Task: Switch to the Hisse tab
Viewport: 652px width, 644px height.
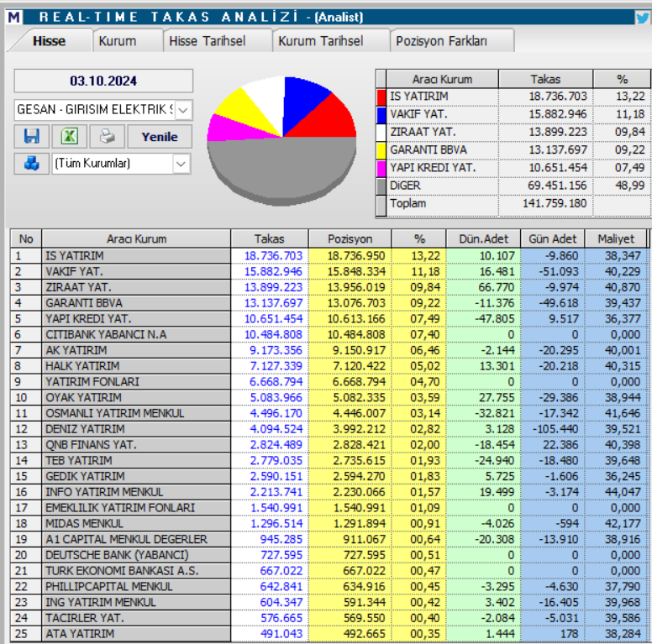Action: pos(49,40)
